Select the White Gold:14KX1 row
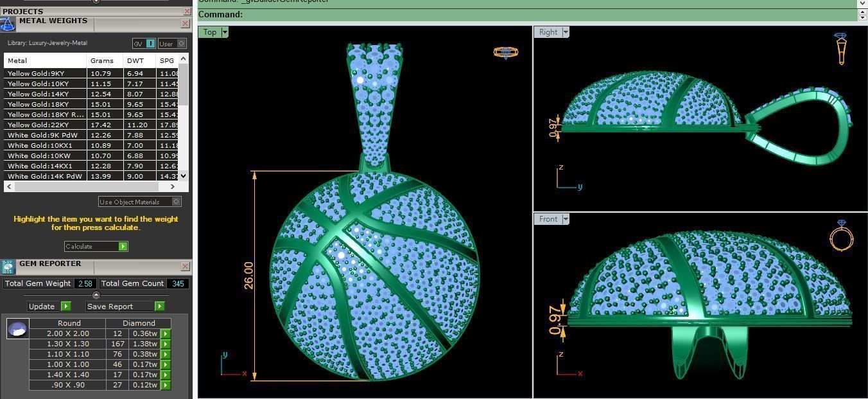This screenshot has height=399, width=868. point(91,166)
